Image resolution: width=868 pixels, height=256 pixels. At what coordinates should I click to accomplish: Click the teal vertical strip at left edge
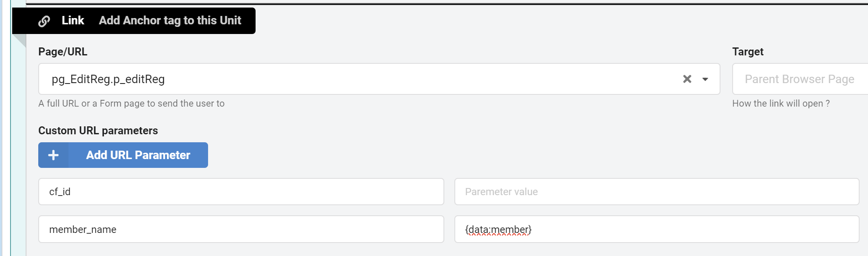pyautogui.click(x=18, y=147)
